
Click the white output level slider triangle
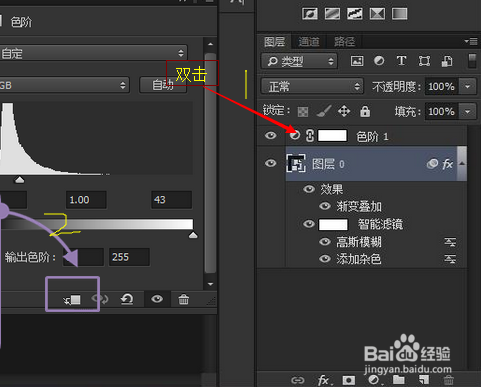[193, 235]
